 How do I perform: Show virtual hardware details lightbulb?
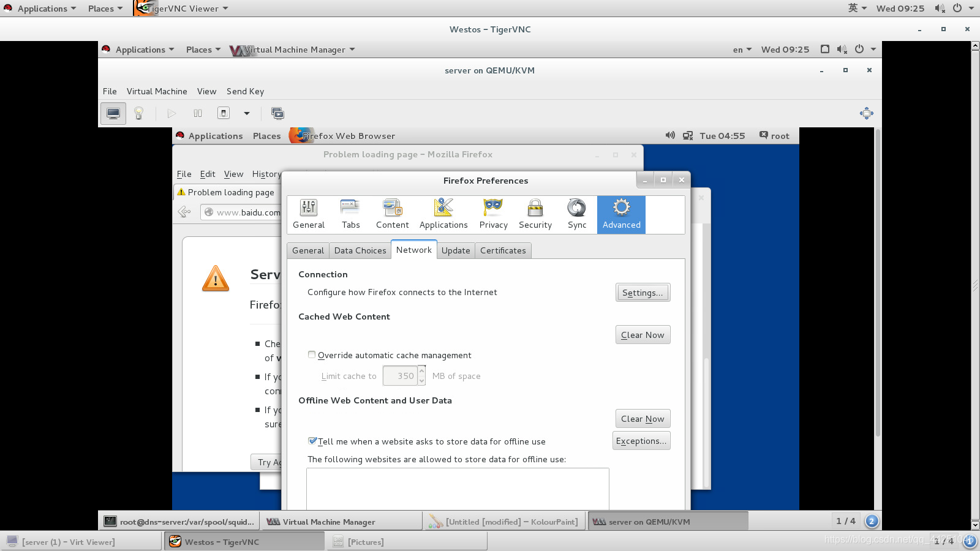[x=139, y=113]
